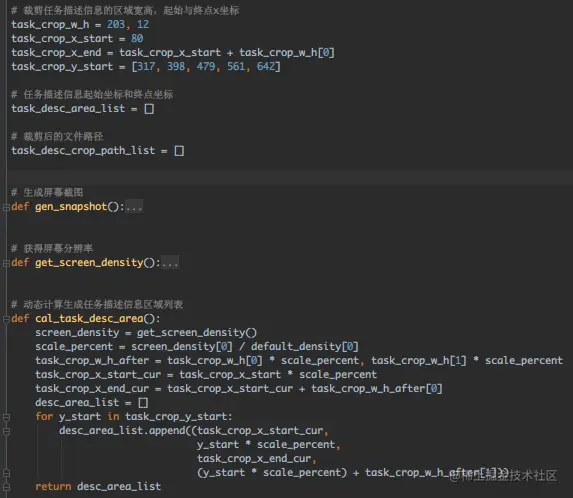573x498 pixels.
Task: Click number 398 in task_crop_y_start list
Action: click(176, 66)
